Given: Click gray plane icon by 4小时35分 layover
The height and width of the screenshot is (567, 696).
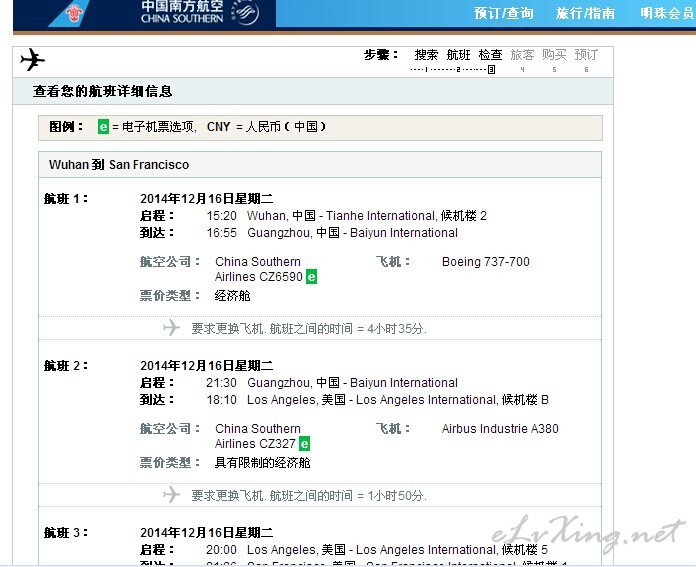Looking at the screenshot, I should (x=171, y=328).
